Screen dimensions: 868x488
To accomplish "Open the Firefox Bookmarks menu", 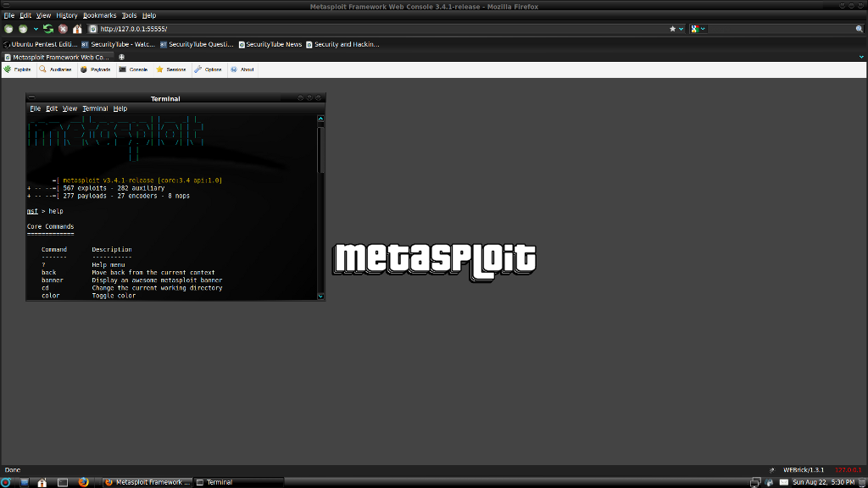I will tap(99, 15).
